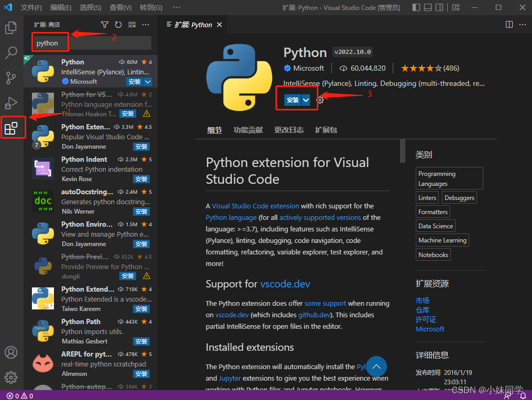Click the readme vertical scrollbar

pyautogui.click(x=403, y=151)
